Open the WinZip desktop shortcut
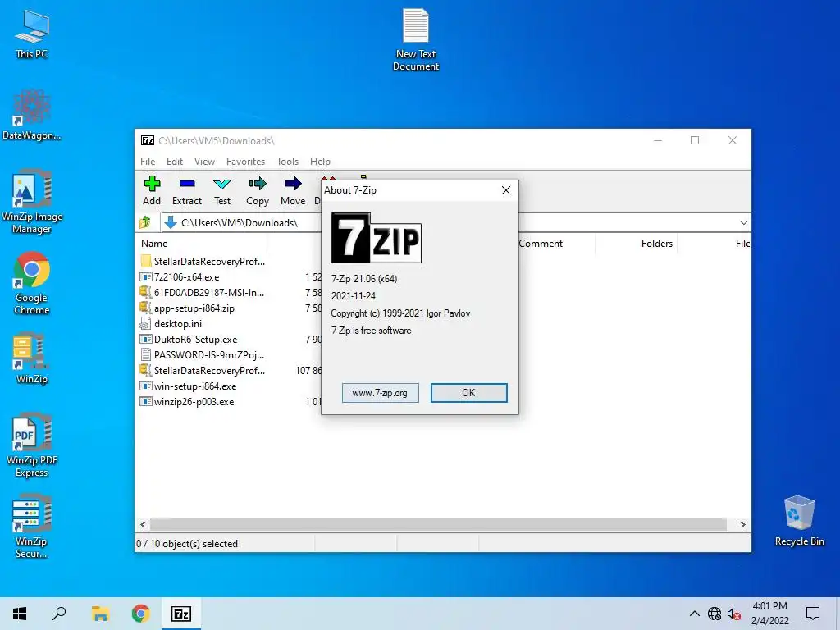 [32, 358]
